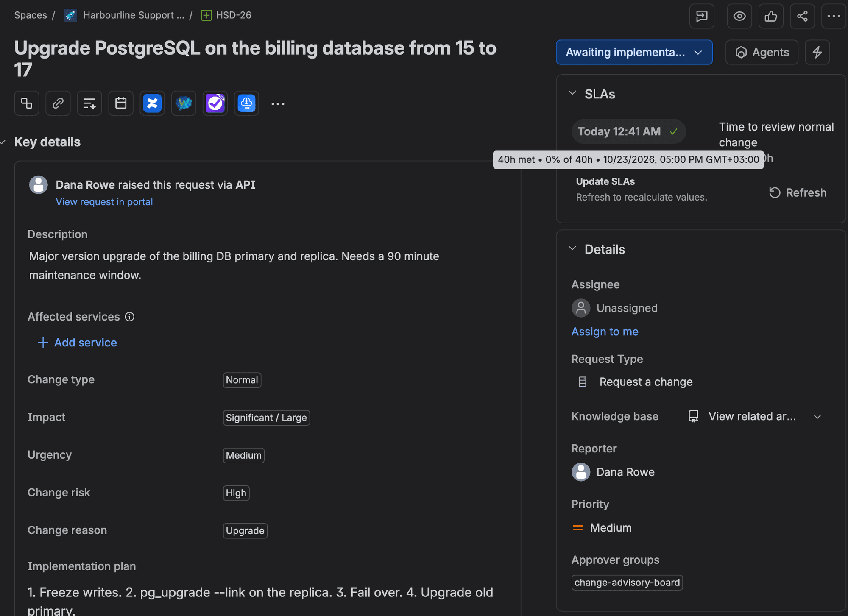
Task: Vote with the thumbs-up icon
Action: (x=771, y=16)
